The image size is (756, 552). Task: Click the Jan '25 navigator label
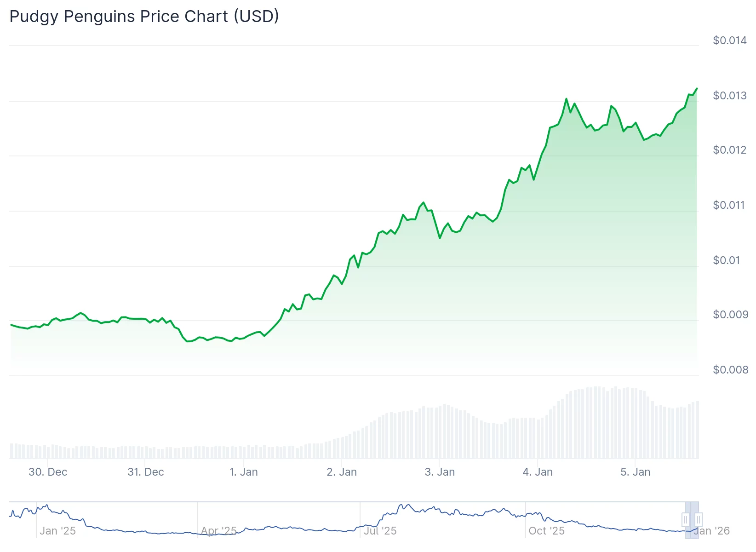point(57,531)
